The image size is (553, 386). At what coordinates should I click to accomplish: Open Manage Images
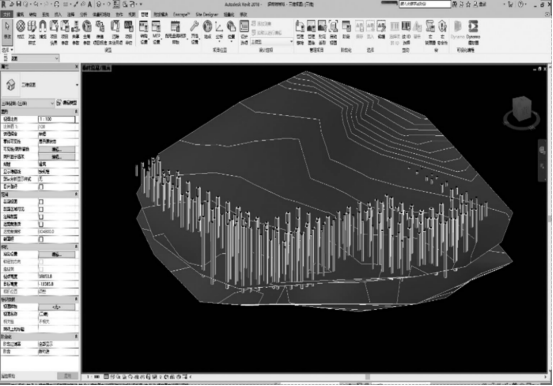311,32
